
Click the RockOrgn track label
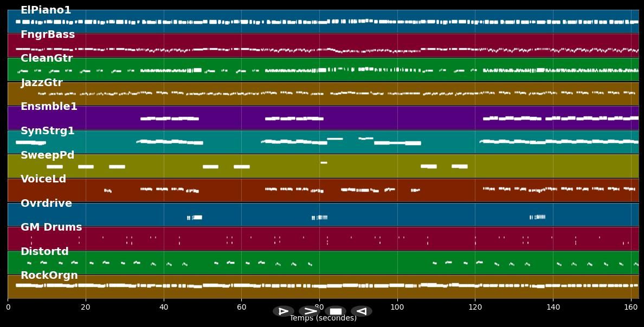[x=49, y=276]
